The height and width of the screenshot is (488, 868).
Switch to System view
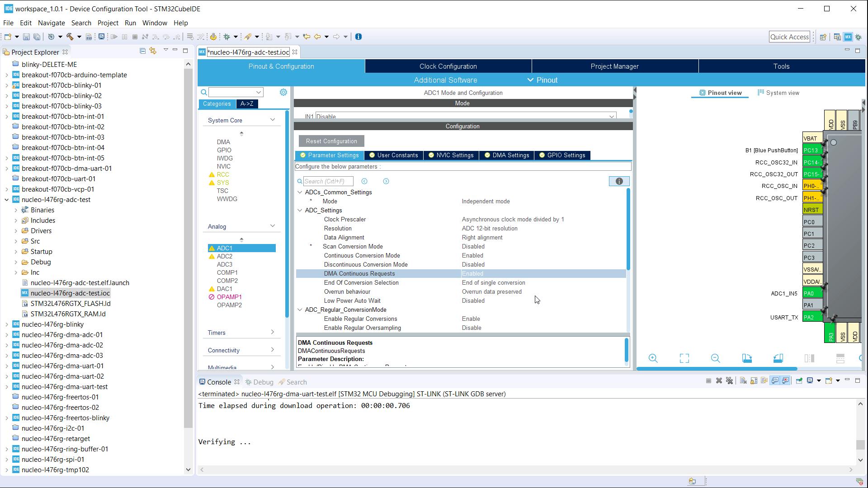778,93
